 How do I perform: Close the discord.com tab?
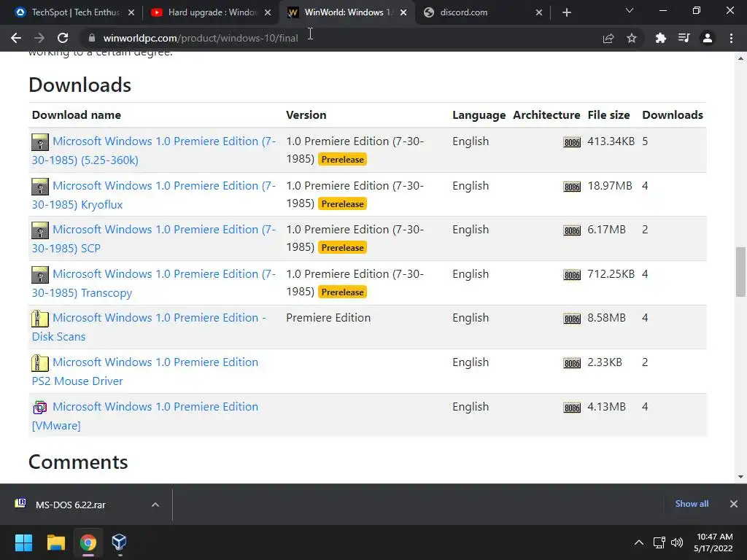coord(539,12)
